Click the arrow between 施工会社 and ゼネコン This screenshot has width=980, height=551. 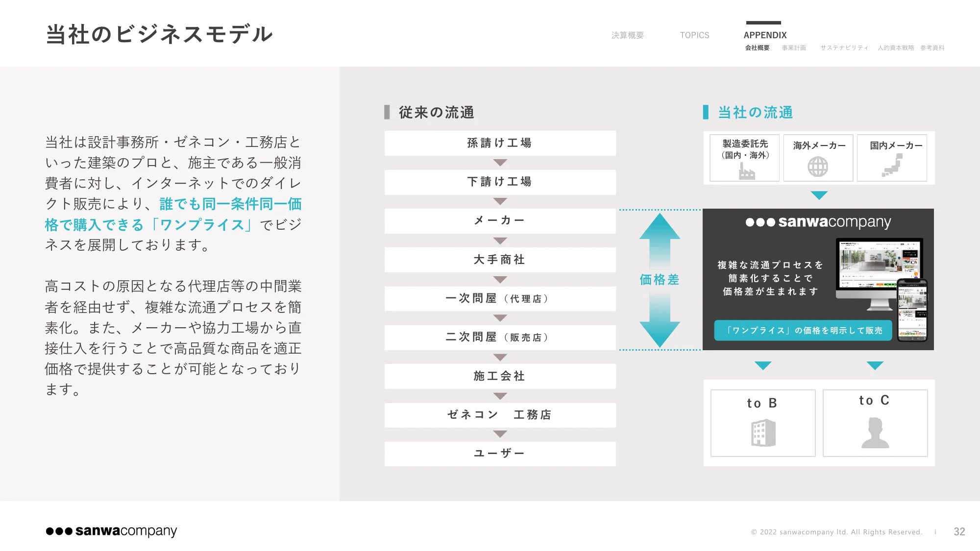500,396
